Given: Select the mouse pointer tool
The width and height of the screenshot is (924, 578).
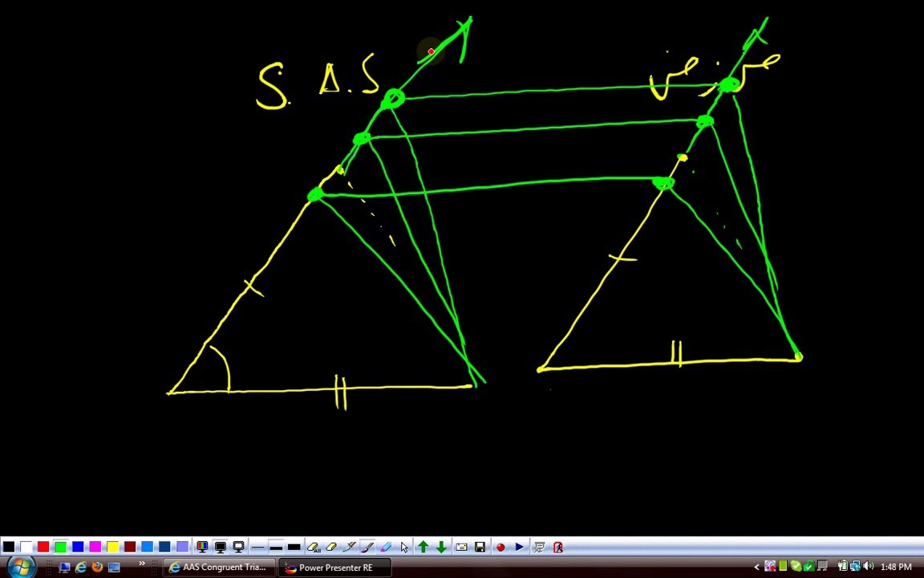Looking at the screenshot, I should click(x=404, y=547).
